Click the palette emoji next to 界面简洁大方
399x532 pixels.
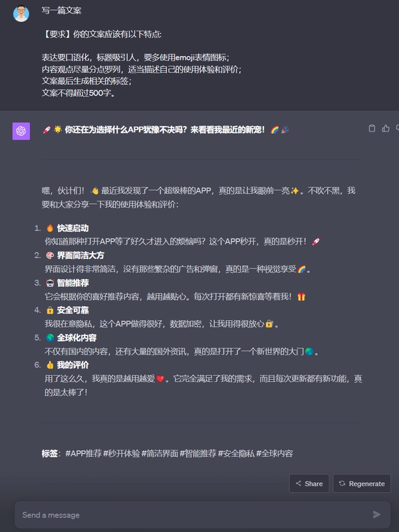pos(50,256)
